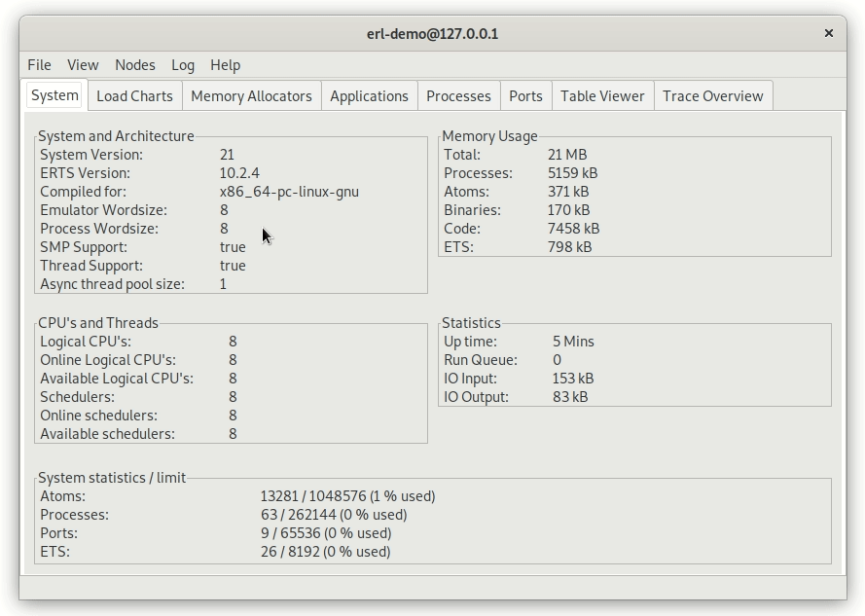The width and height of the screenshot is (865, 616).
Task: Click the System Version label
Action: (x=91, y=155)
